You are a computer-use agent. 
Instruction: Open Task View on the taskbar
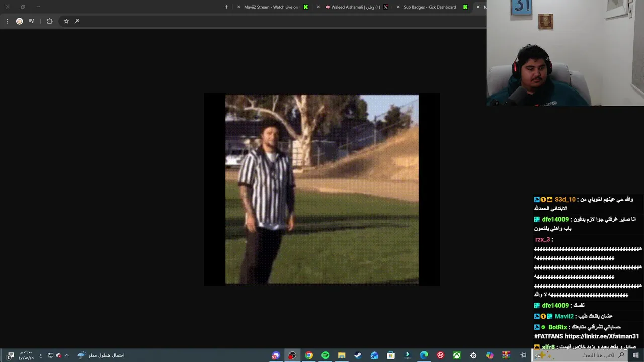click(x=523, y=355)
